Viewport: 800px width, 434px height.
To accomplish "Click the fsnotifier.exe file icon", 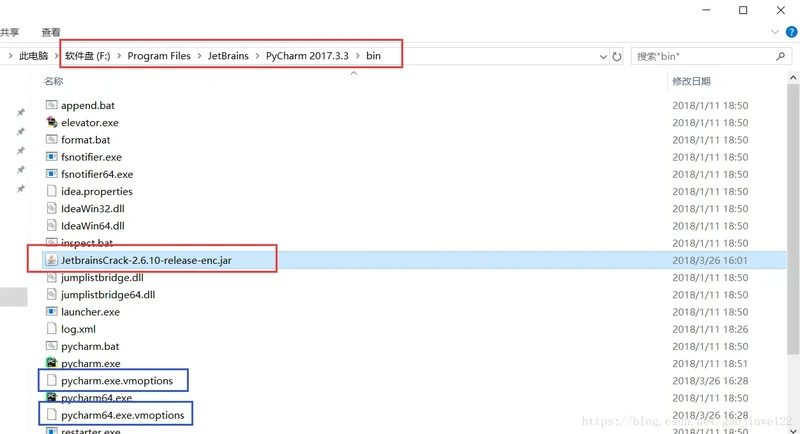I will tap(52, 157).
